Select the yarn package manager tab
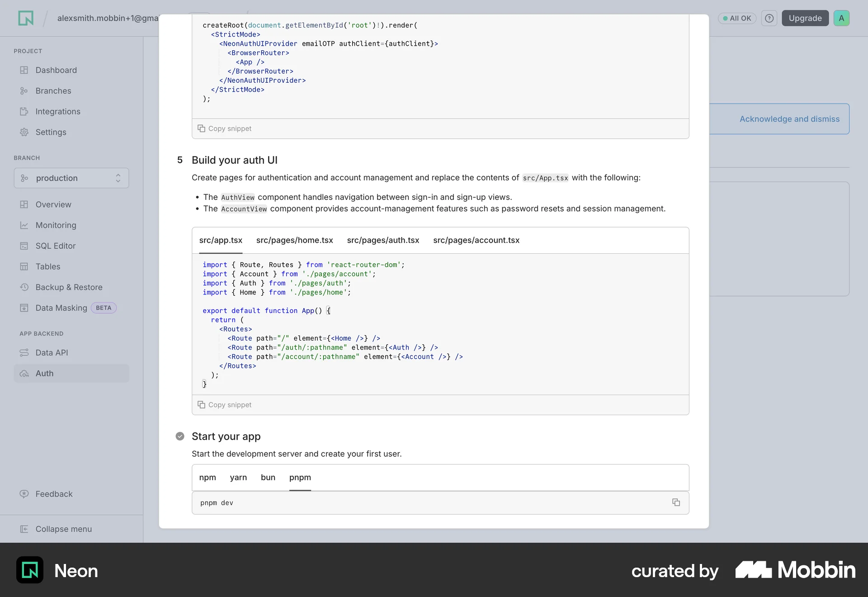This screenshot has width=868, height=597. [238, 478]
